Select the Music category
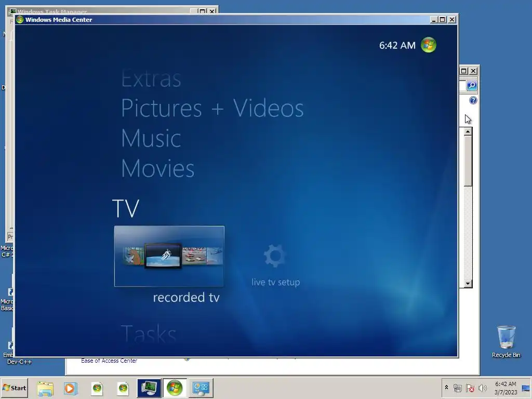 tap(151, 138)
